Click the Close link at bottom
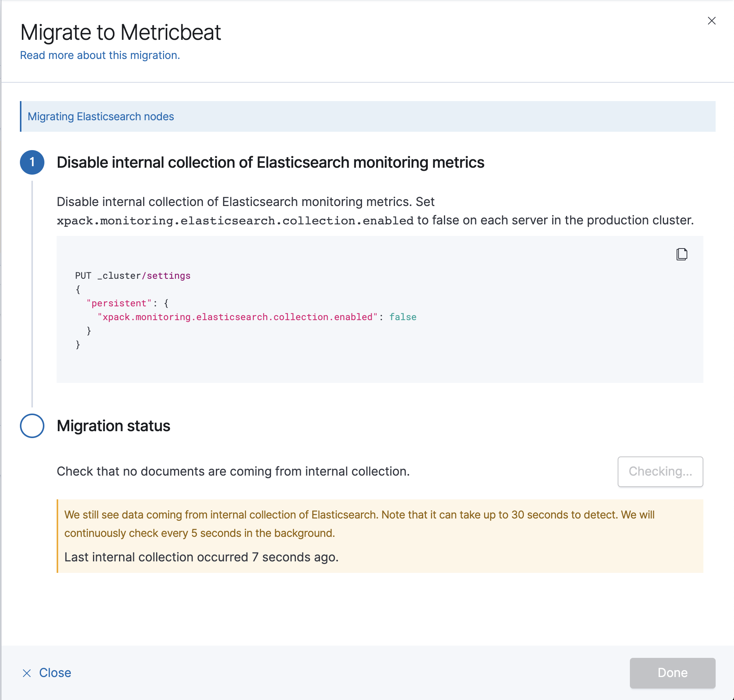 [x=47, y=673]
